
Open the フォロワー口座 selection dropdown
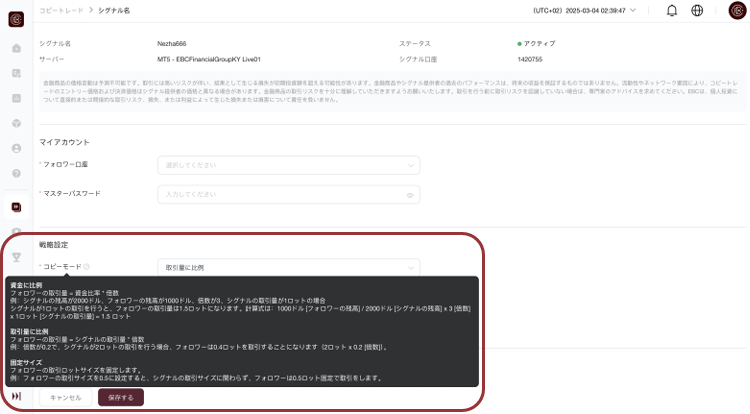[x=289, y=165]
